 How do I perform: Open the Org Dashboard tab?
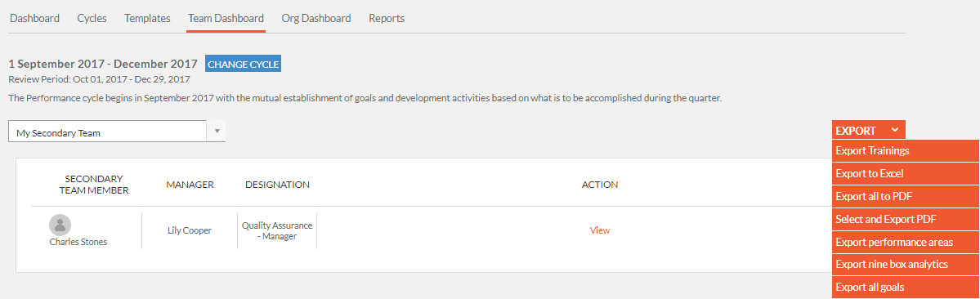pyautogui.click(x=316, y=18)
